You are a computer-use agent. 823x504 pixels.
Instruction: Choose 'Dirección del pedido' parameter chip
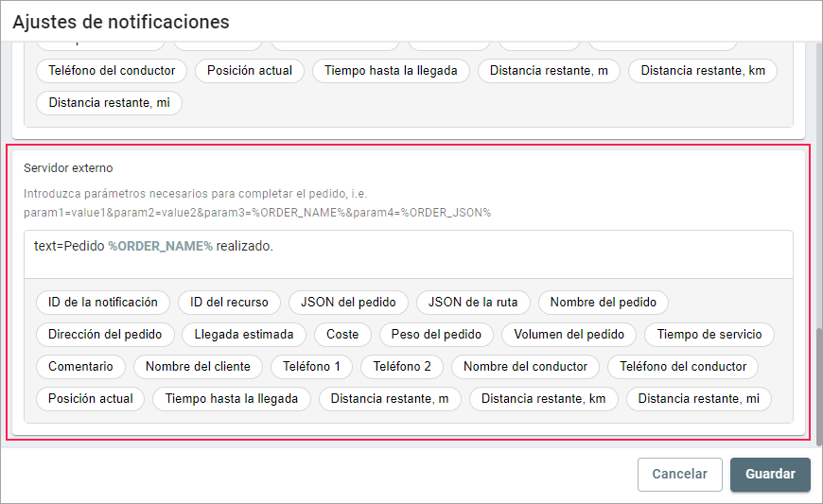click(x=105, y=334)
